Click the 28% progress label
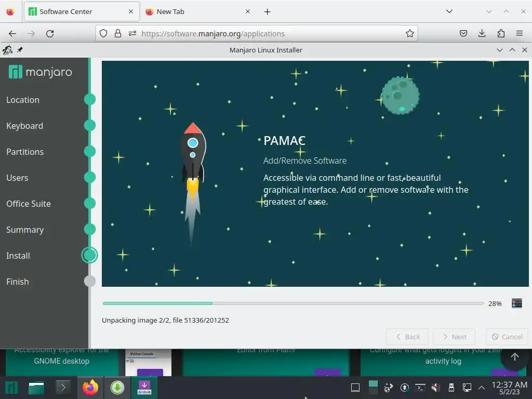Image resolution: width=532 pixels, height=399 pixels. click(495, 303)
